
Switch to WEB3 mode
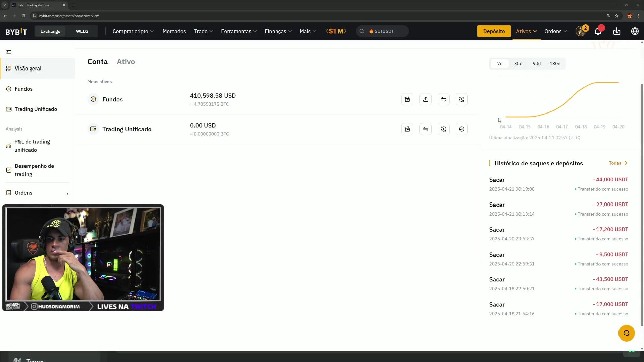point(82,31)
